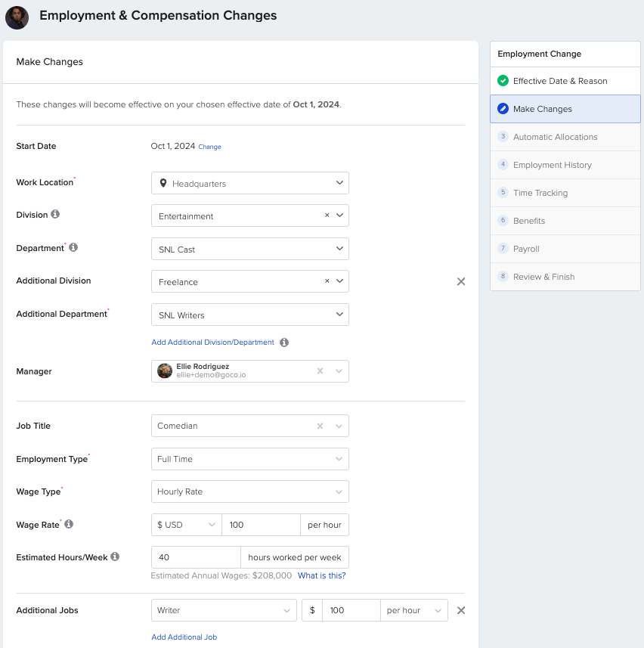Image resolution: width=644 pixels, height=648 pixels.
Task: Click the Division info icon
Action: [55, 214]
